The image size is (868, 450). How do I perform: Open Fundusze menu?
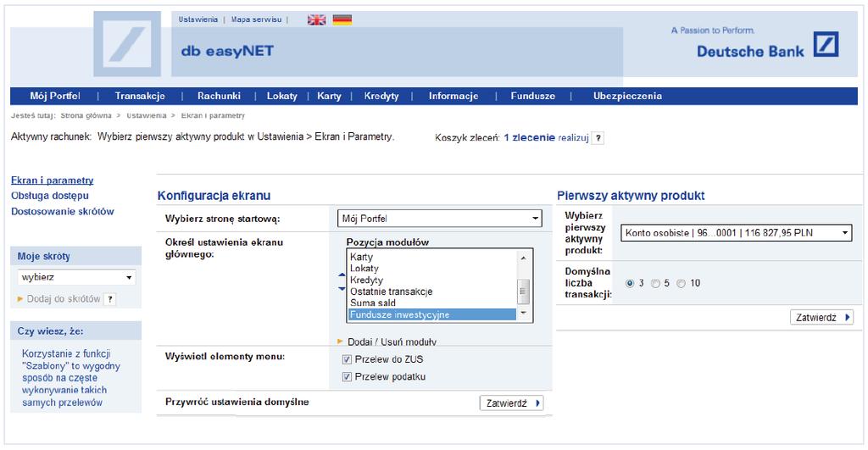(532, 96)
